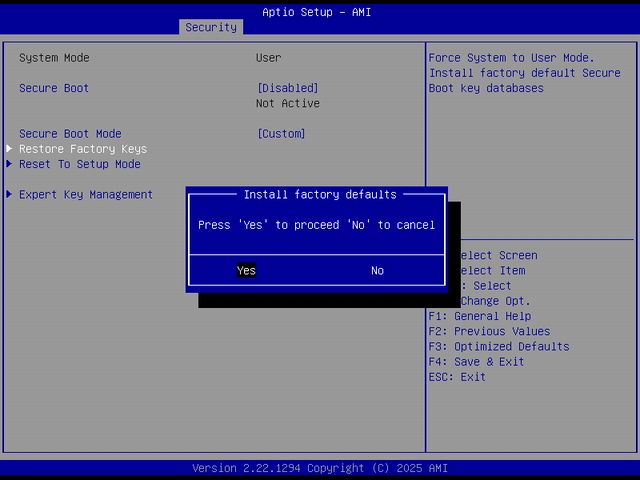Click the ESC: Exit hint
The width and height of the screenshot is (640, 480).
click(457, 377)
